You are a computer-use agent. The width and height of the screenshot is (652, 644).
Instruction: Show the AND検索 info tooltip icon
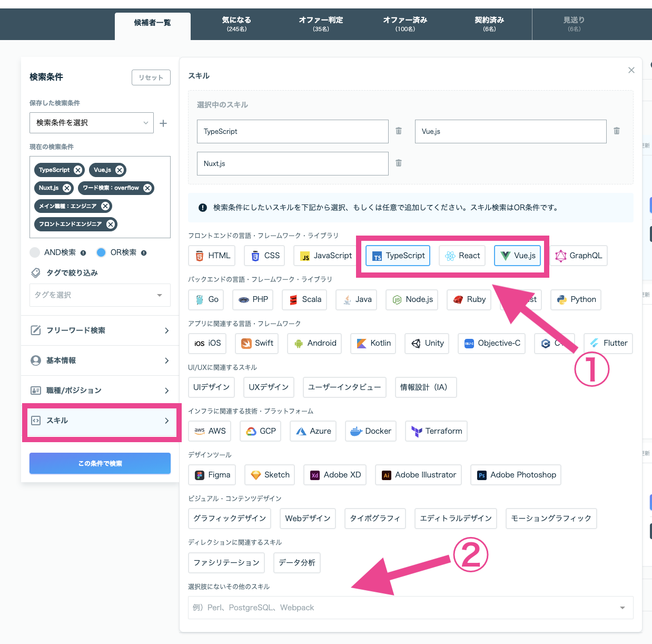tap(83, 253)
